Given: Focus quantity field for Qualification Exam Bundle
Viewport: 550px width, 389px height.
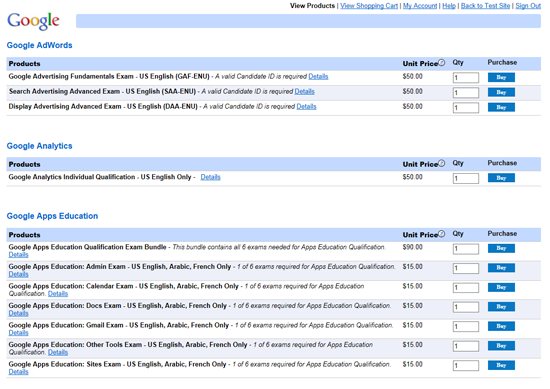Looking at the screenshot, I should (465, 249).
